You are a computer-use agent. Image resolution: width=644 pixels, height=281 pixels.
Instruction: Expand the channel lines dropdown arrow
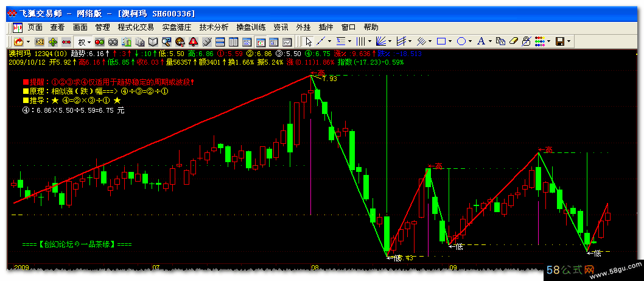point(410,41)
